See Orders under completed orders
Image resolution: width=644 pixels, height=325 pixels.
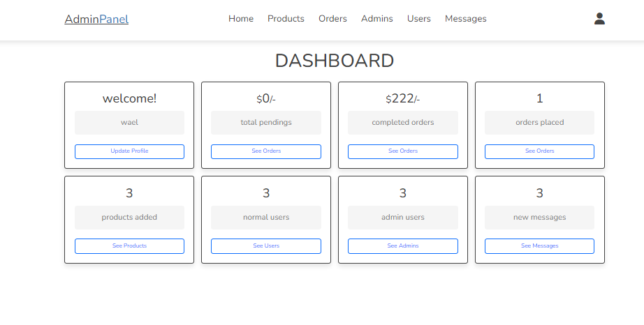click(x=403, y=151)
